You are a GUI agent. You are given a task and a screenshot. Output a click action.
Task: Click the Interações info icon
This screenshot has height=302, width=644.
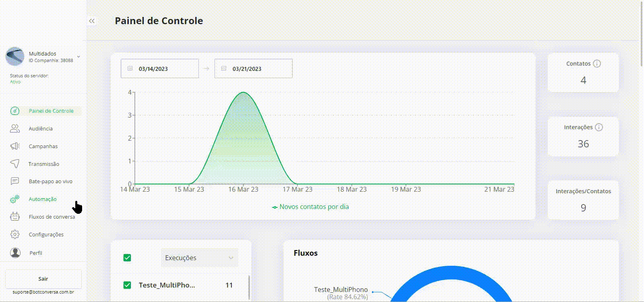(x=599, y=127)
